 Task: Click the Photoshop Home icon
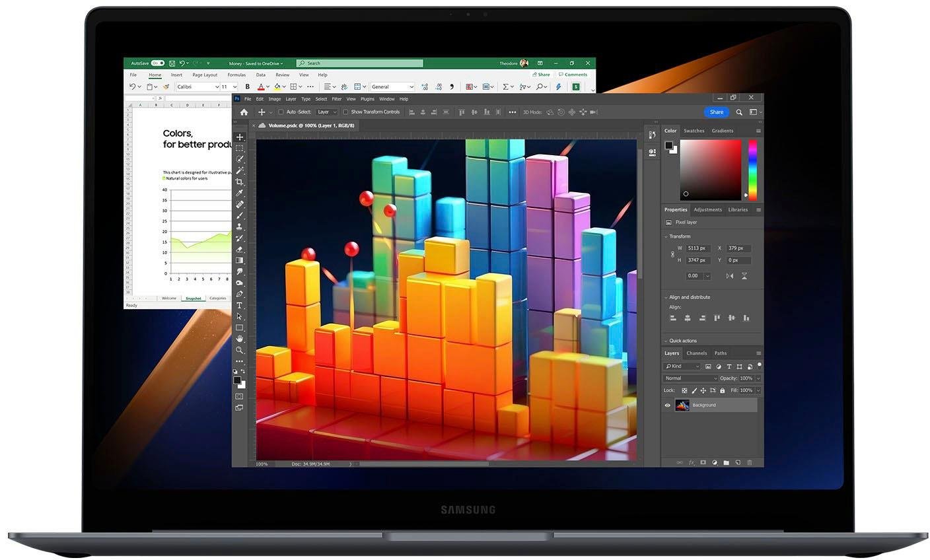[x=244, y=112]
